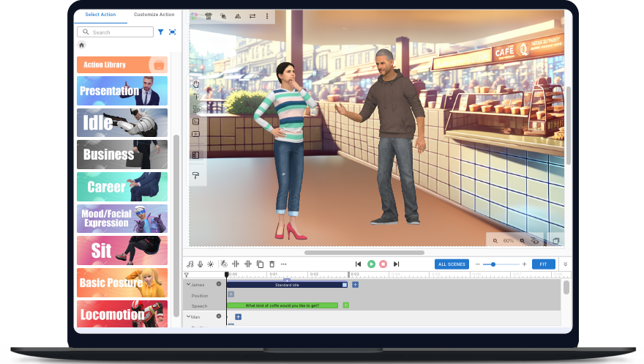
Task: Collapse the James track in the timeline
Action: pyautogui.click(x=187, y=284)
